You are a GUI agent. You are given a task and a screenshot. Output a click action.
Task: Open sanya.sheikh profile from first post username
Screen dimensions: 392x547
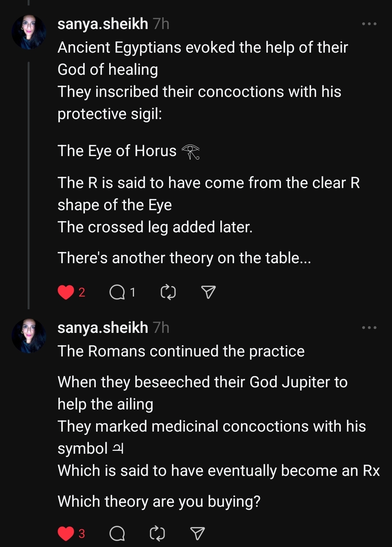pyautogui.click(x=103, y=24)
